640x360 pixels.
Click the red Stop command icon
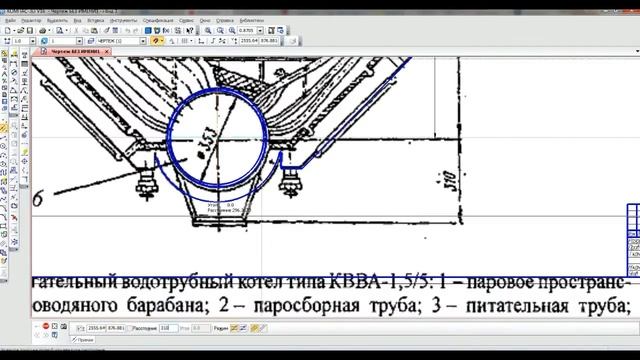click(46, 326)
